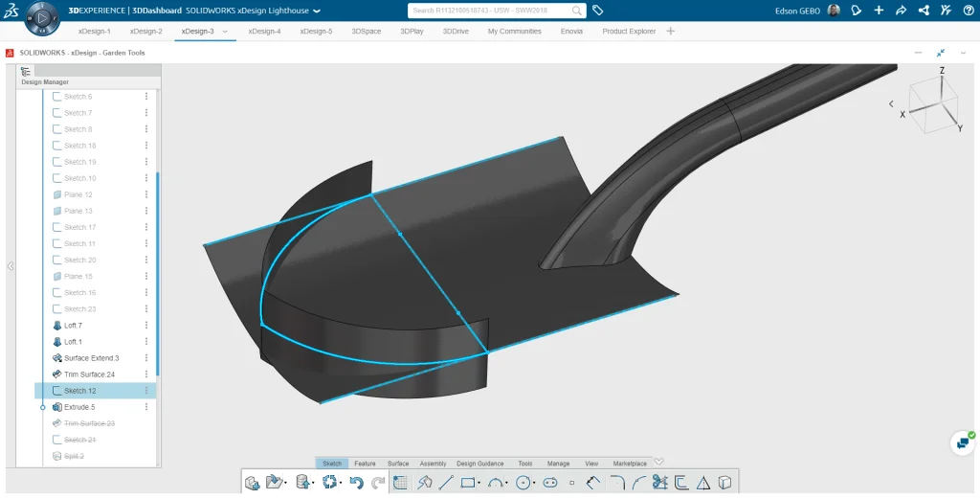Select the Circle sketch tool
This screenshot has width=980, height=499.
click(523, 483)
